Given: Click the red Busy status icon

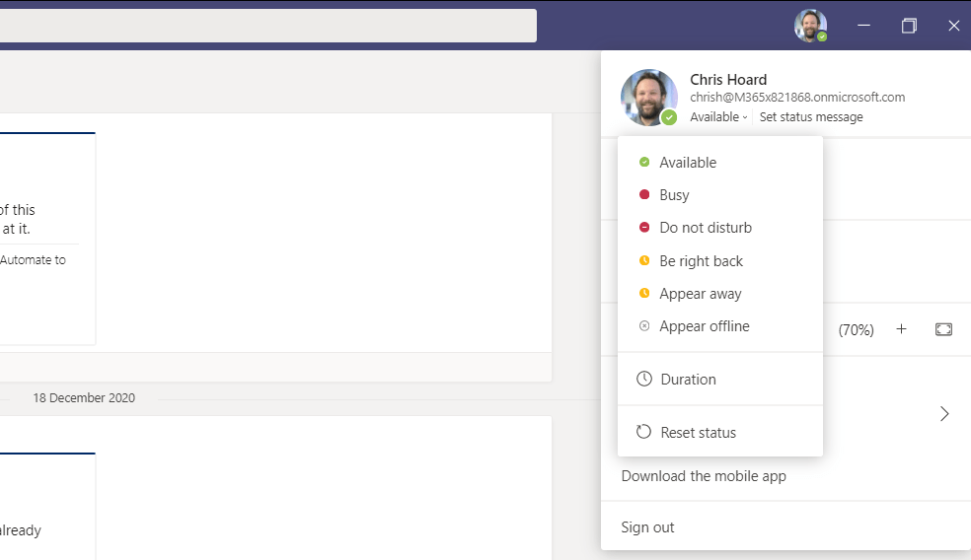Looking at the screenshot, I should point(644,195).
